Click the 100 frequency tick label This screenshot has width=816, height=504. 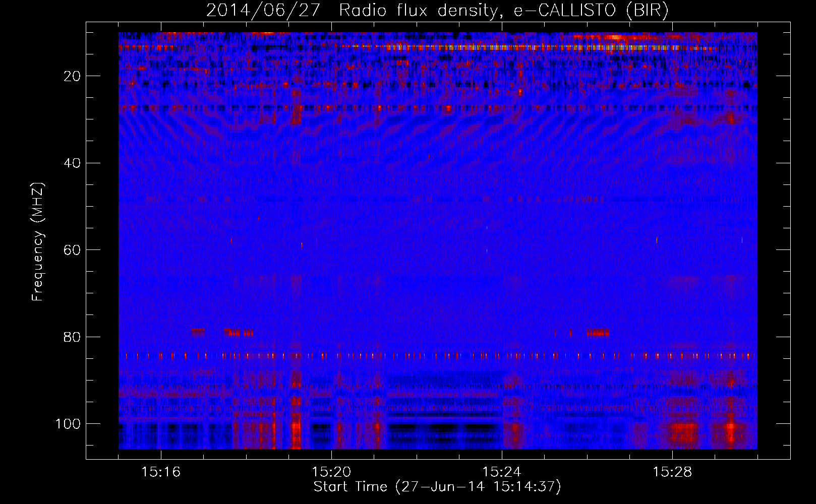68,424
